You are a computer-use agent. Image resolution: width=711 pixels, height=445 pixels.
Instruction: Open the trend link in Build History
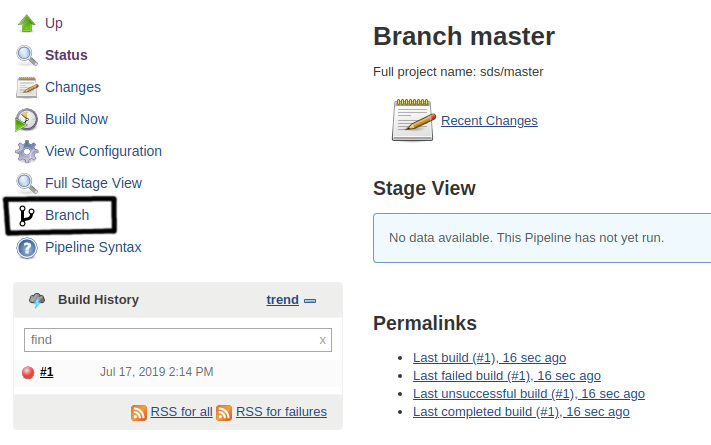pyautogui.click(x=282, y=300)
